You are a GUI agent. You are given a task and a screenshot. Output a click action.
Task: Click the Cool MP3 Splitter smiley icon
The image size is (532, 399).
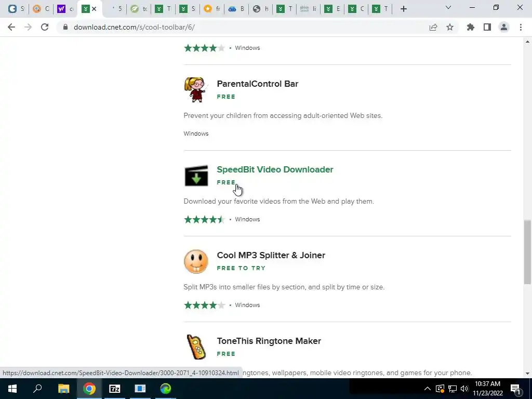click(x=196, y=262)
